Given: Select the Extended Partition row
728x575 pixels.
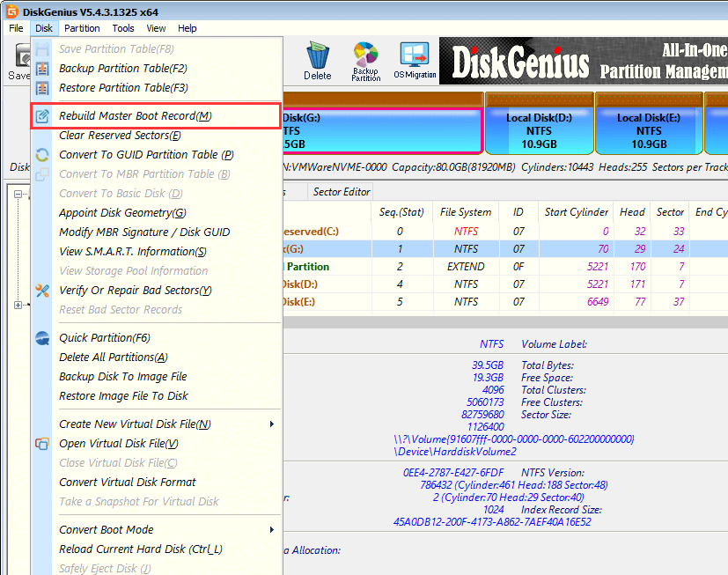Looking at the screenshot, I should 505,267.
